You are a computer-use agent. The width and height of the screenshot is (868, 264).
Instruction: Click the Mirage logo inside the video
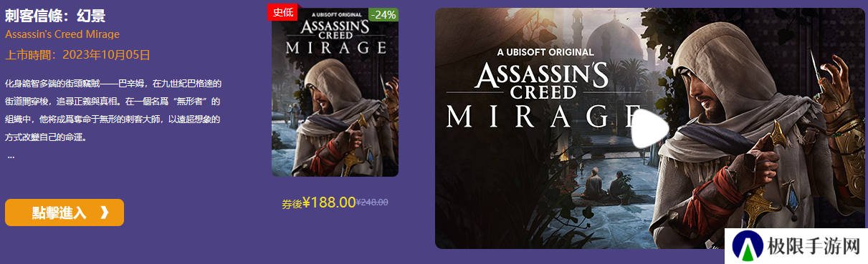click(543, 93)
